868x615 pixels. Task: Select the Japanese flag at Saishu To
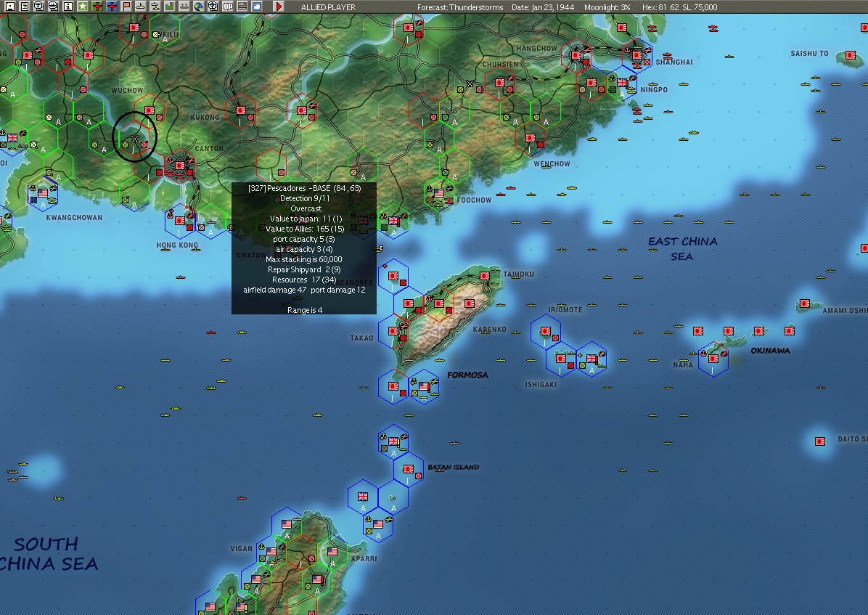click(851, 55)
